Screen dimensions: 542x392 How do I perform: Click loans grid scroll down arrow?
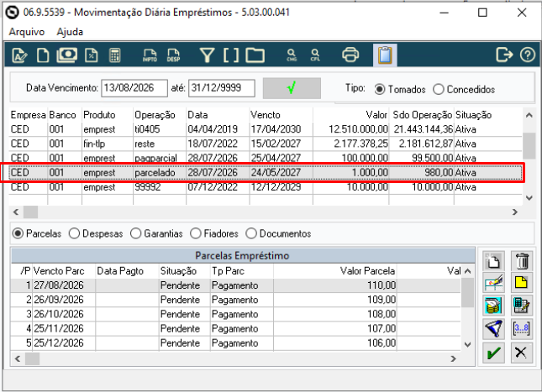(x=529, y=198)
